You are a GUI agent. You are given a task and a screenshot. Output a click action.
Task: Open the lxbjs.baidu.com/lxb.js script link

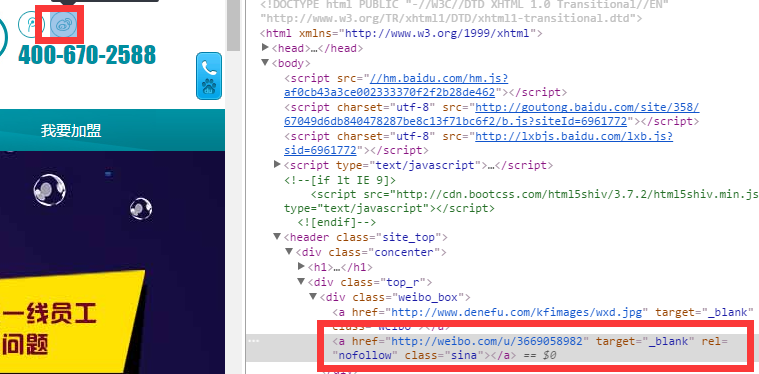click(478, 144)
